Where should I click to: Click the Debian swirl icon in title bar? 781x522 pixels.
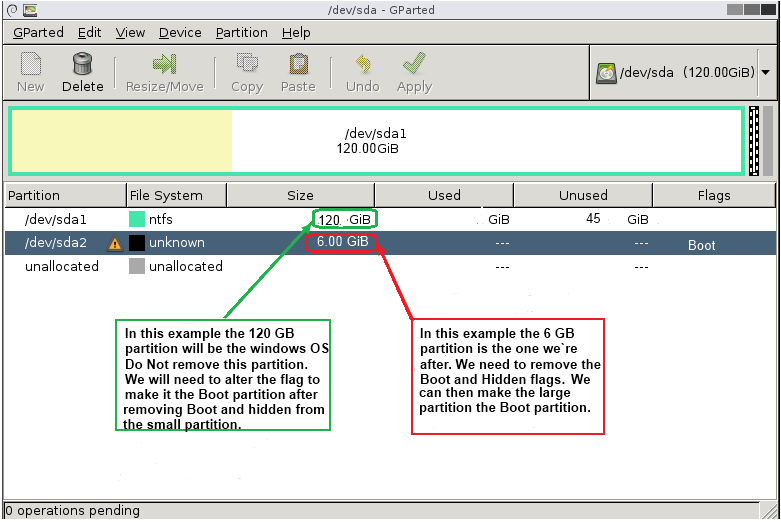click(x=12, y=9)
